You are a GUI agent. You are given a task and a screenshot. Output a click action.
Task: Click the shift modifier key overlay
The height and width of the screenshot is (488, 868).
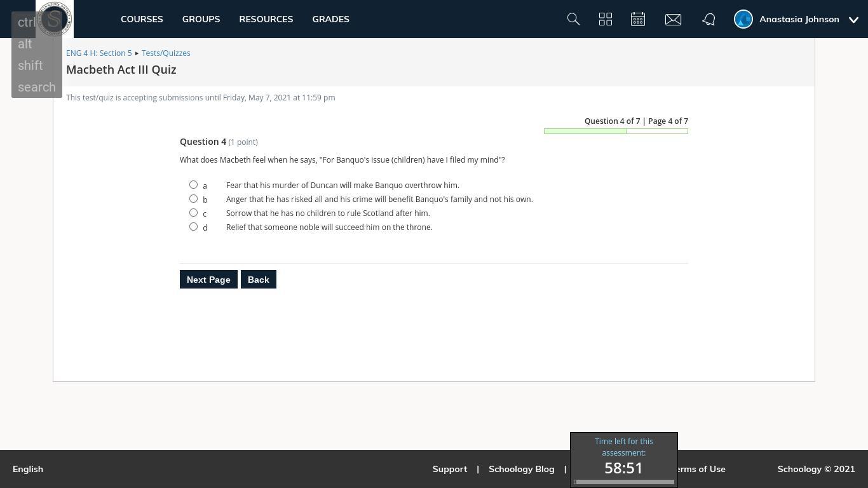31,65
